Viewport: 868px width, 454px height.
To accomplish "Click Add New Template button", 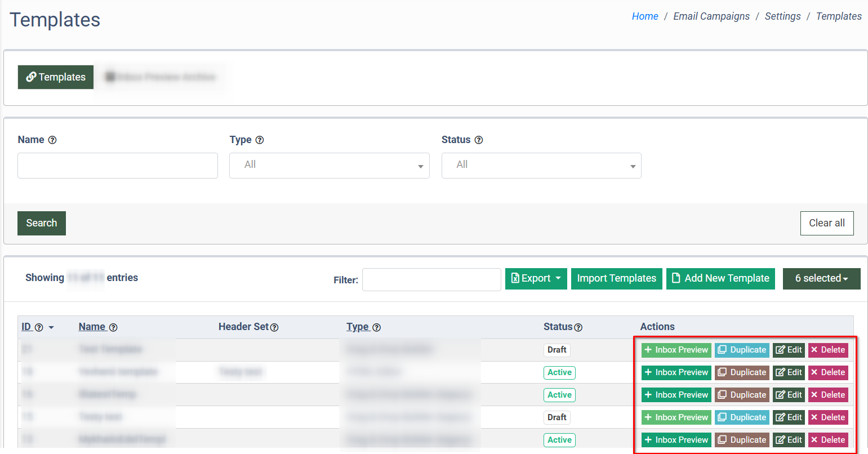I will pos(720,278).
